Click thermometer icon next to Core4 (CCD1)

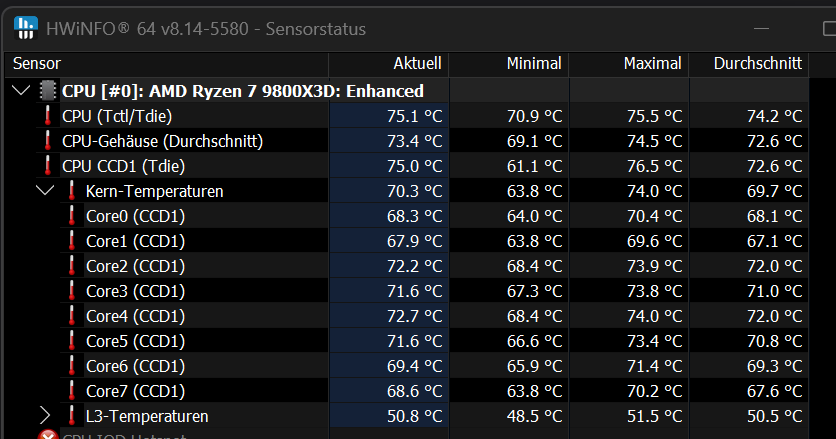(71, 316)
